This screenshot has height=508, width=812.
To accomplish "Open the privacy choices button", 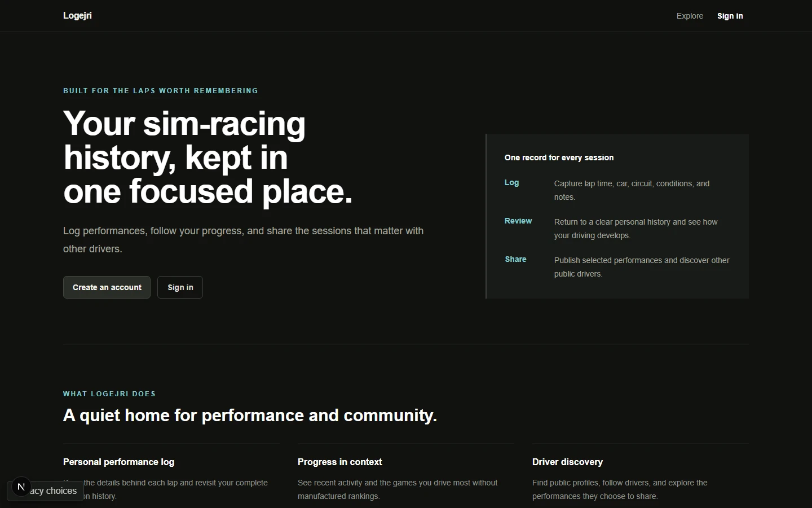I will pyautogui.click(x=53, y=491).
